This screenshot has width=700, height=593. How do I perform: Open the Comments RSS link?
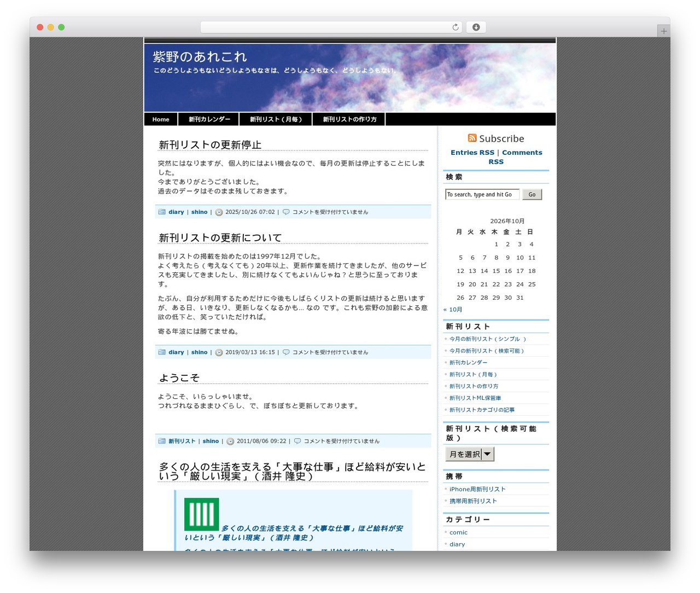[515, 157]
